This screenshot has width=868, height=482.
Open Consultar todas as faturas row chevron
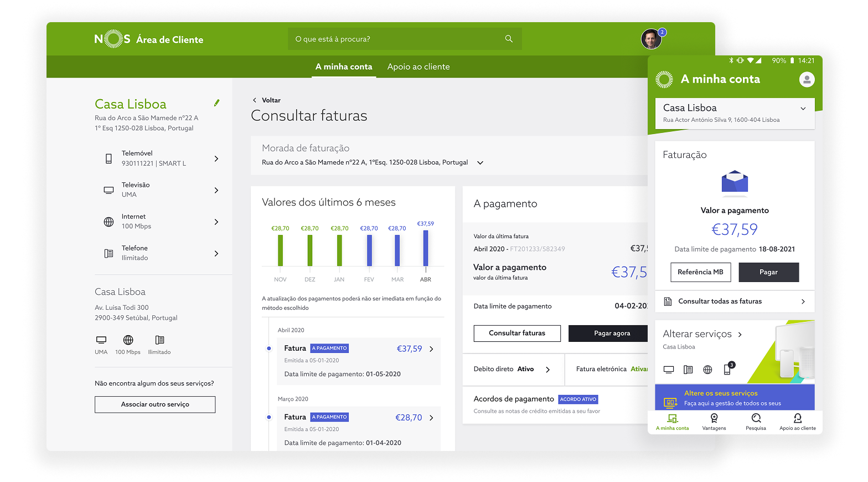[803, 301]
